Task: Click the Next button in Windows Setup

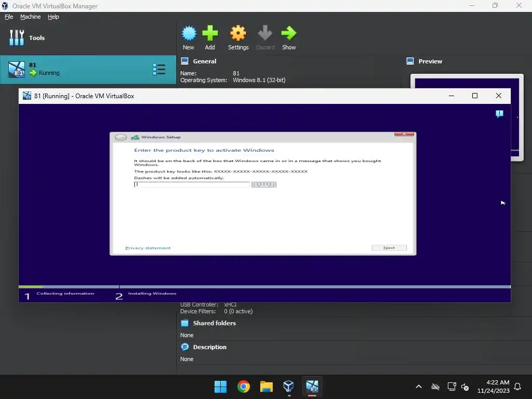Action: pyautogui.click(x=389, y=248)
